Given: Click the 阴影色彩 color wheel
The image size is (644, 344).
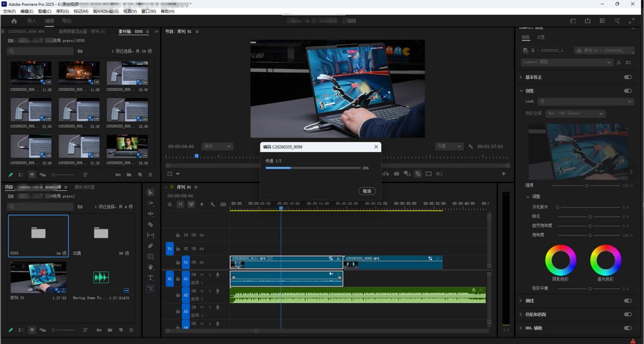Looking at the screenshot, I should point(560,260).
